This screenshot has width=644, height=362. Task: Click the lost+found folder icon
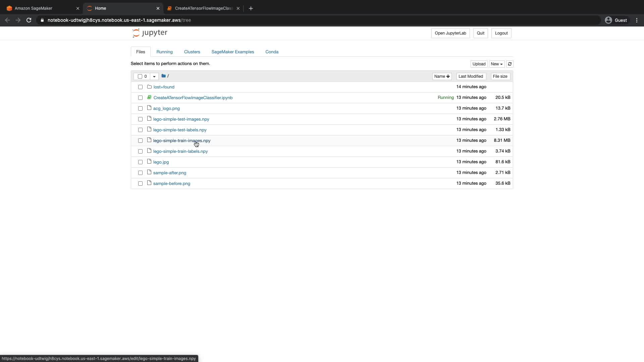149,87
